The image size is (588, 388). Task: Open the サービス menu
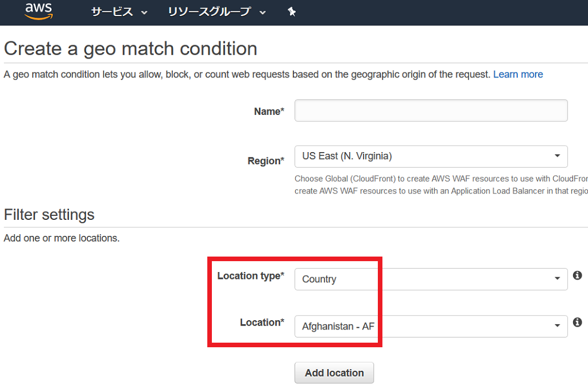point(119,12)
